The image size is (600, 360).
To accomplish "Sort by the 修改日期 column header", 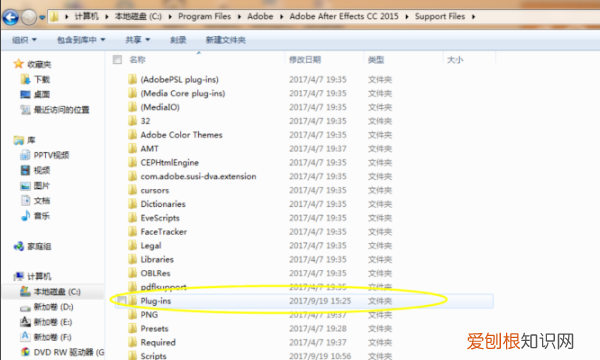I will (x=305, y=60).
